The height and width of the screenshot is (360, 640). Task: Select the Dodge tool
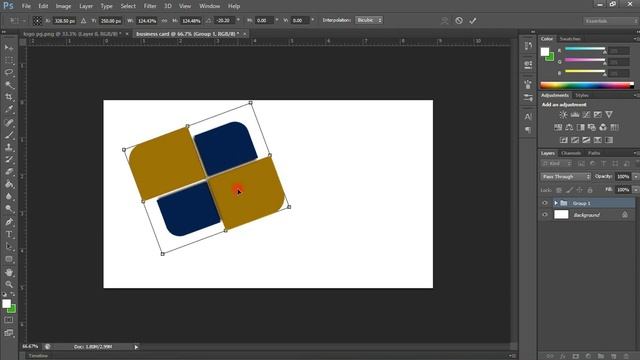click(9, 209)
